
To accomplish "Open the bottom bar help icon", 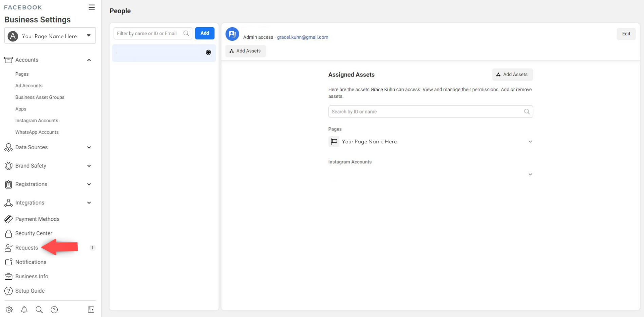I will (x=54, y=310).
